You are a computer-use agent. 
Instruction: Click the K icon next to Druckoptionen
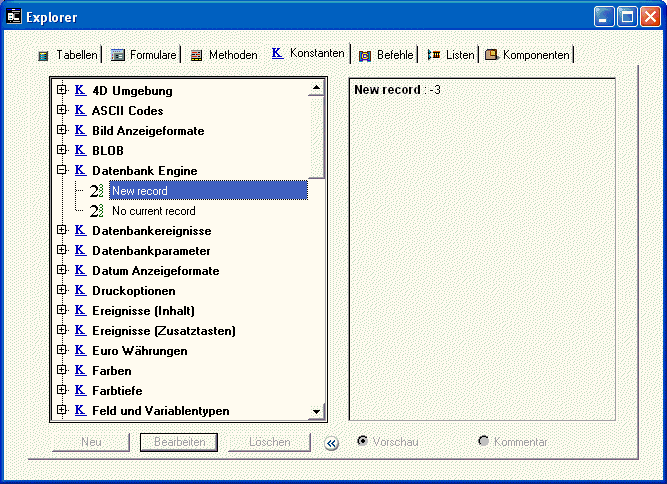(81, 291)
